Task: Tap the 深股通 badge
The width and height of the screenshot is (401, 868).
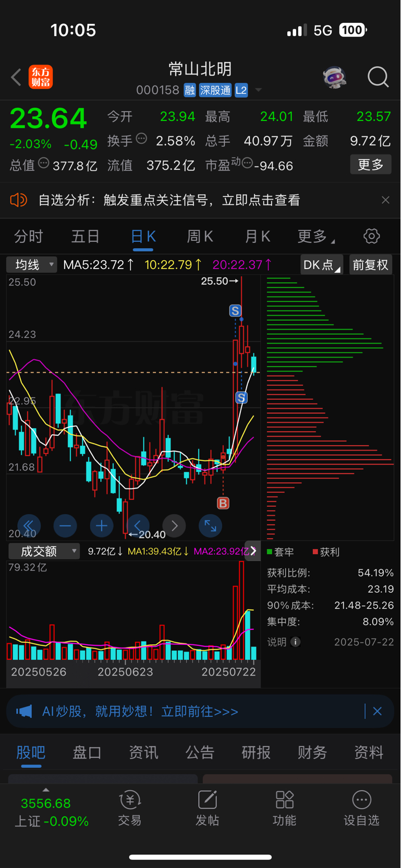Action: [215, 90]
